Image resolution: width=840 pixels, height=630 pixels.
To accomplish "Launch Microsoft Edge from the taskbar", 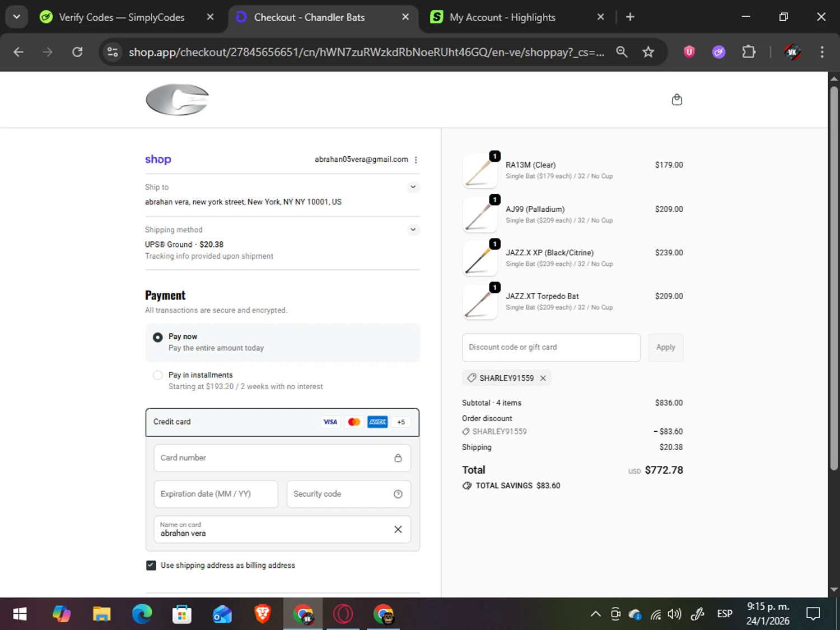I will coord(142,614).
